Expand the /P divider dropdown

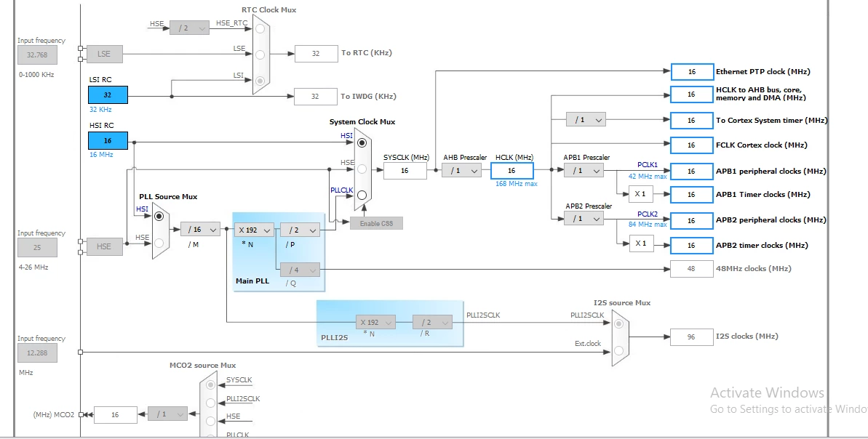pyautogui.click(x=300, y=230)
